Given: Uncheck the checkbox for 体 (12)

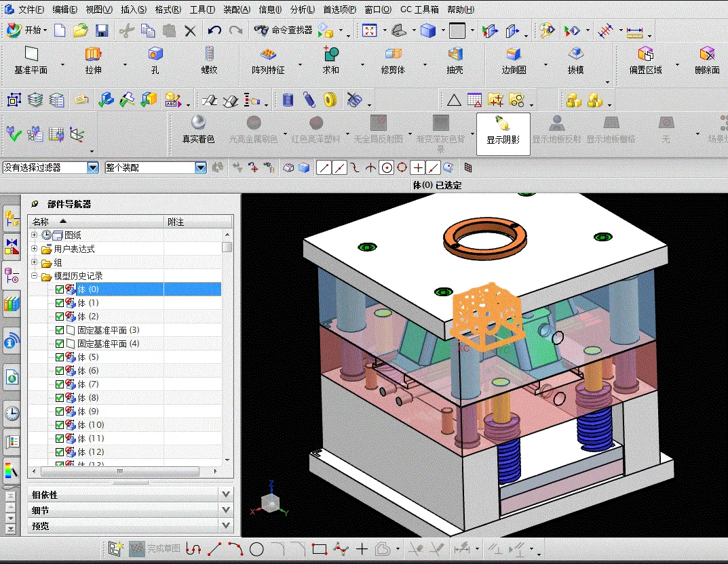Looking at the screenshot, I should (x=60, y=452).
